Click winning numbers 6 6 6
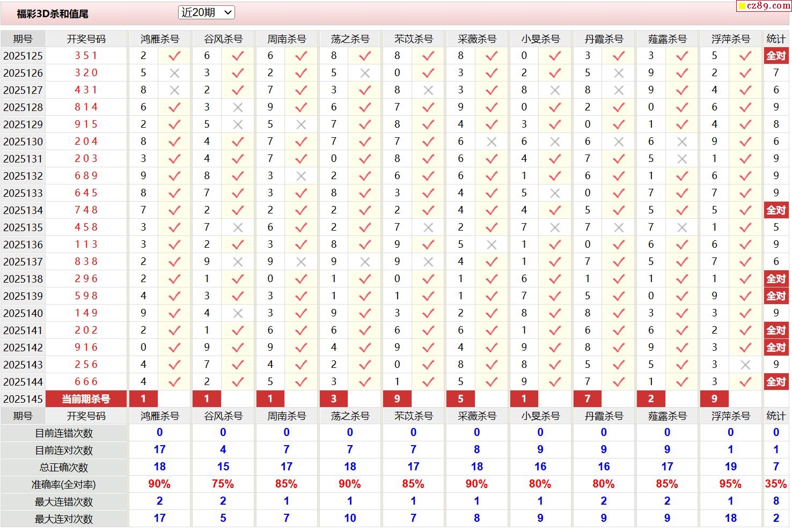This screenshot has width=792, height=532. click(86, 382)
